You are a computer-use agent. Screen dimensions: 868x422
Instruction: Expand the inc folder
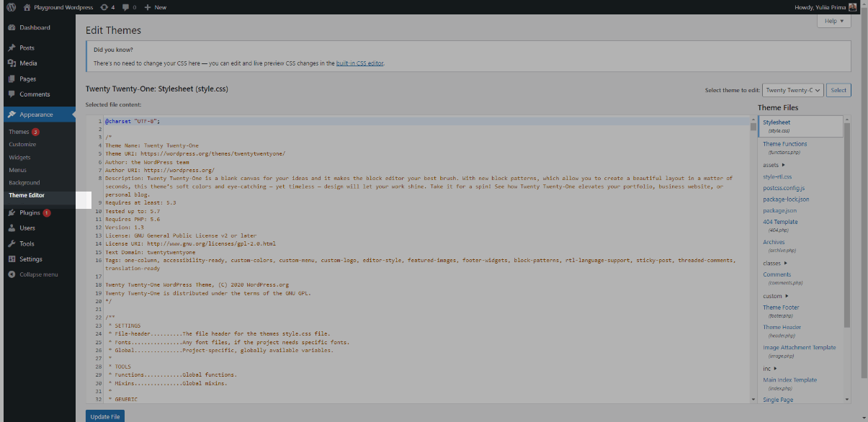pos(770,369)
